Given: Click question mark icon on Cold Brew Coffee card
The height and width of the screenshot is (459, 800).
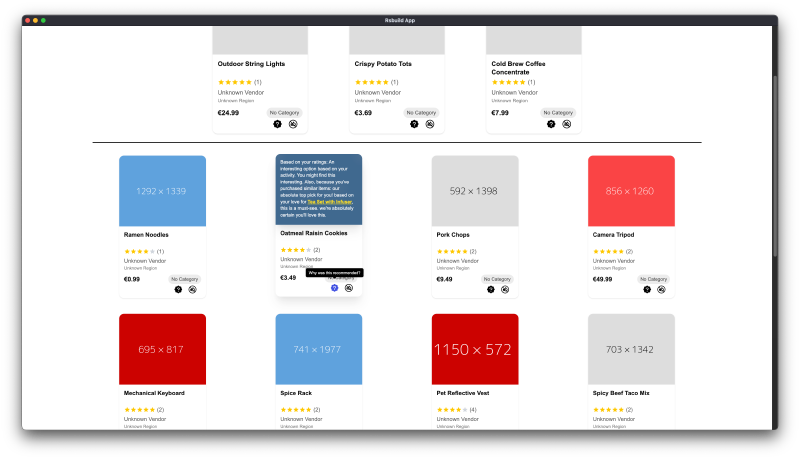Looking at the screenshot, I should click(551, 124).
